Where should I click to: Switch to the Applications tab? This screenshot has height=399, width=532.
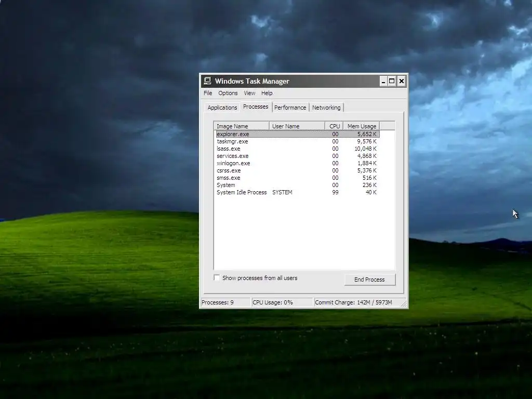[x=222, y=108]
